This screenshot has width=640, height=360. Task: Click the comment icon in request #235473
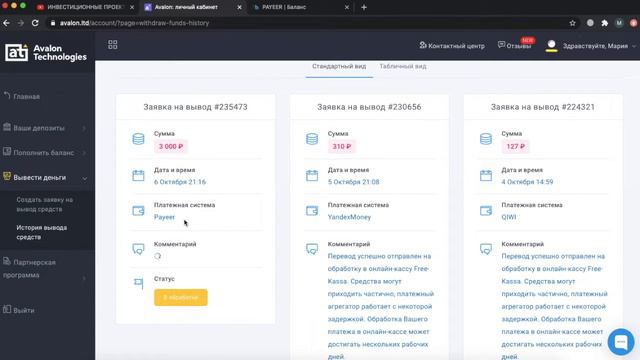pos(138,249)
